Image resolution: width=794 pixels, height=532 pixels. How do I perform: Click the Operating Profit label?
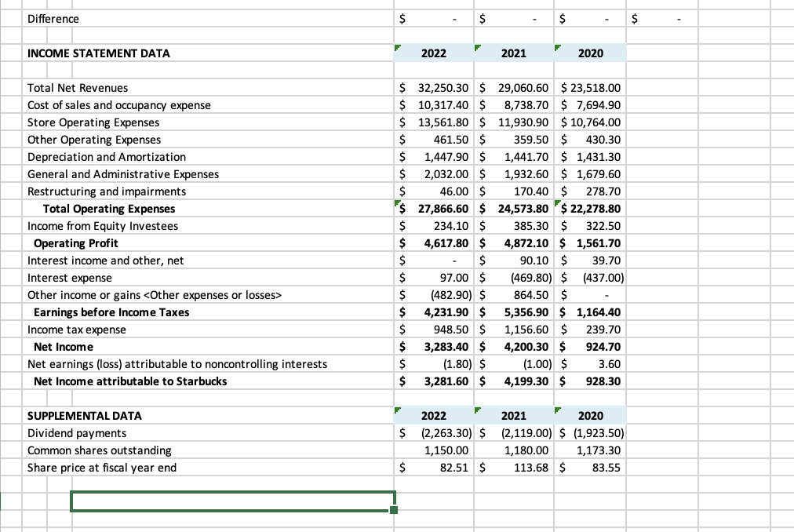point(76,242)
